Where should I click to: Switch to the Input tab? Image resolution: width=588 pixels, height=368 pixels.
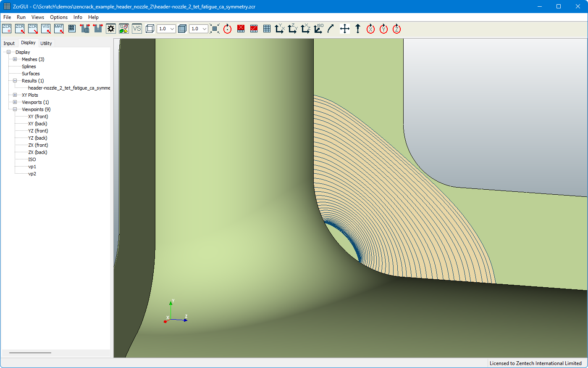[9, 43]
